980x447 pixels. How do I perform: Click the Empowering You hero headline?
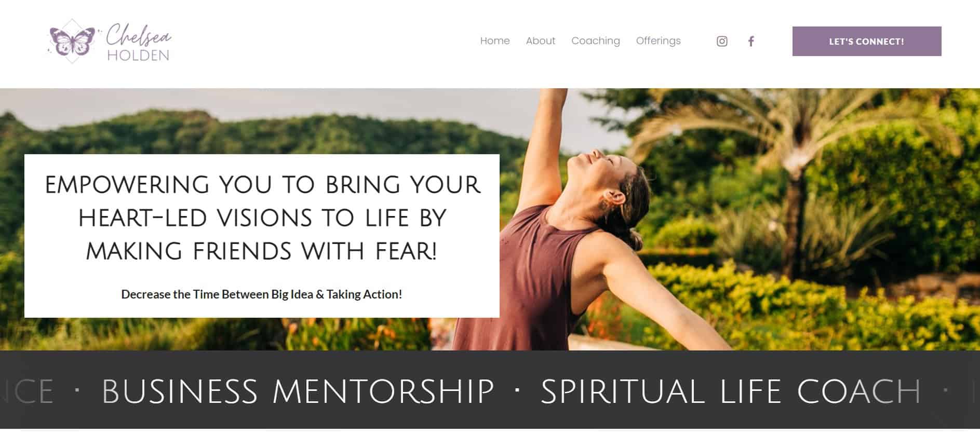(x=262, y=218)
